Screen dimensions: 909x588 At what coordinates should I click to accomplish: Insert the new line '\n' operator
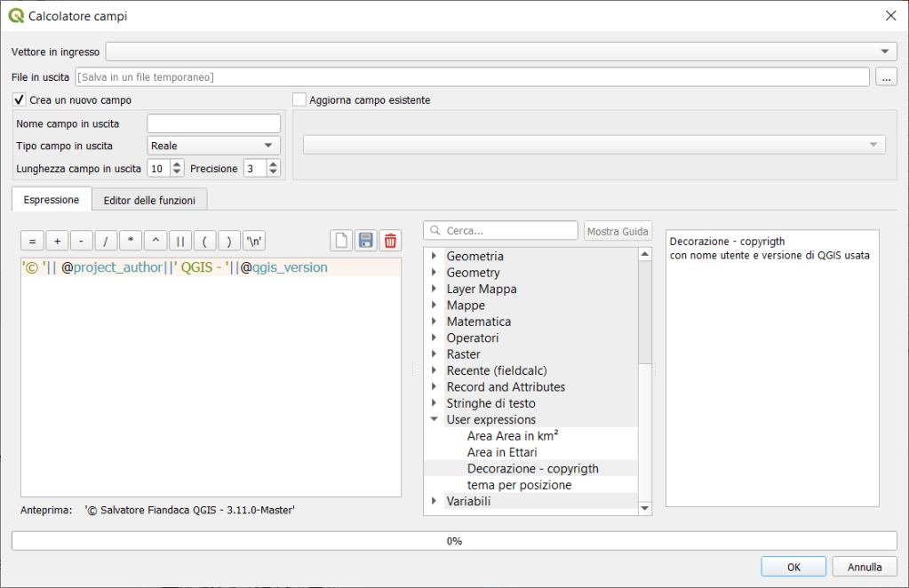254,241
